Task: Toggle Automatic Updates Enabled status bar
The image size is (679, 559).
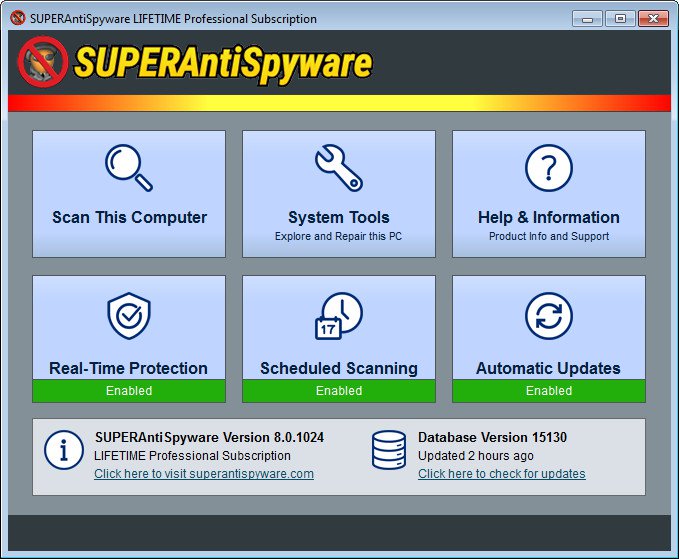Action: tap(549, 391)
